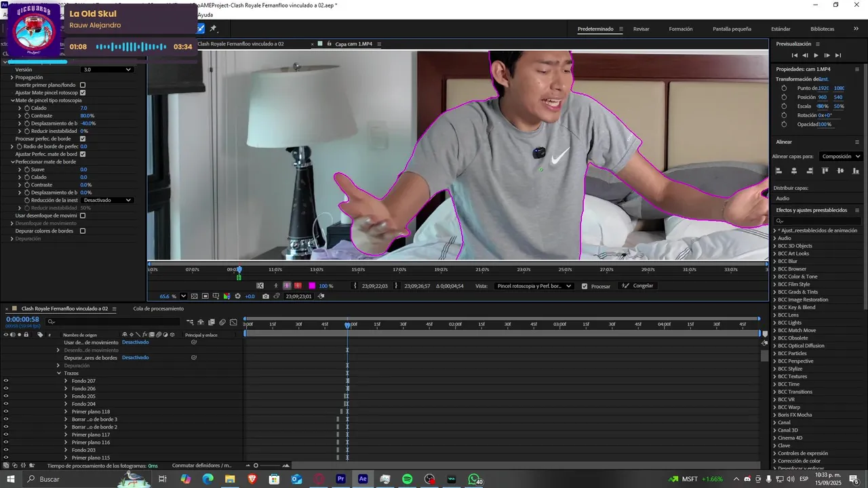Switch to Estándar workspace
868x488 pixels.
(781, 29)
